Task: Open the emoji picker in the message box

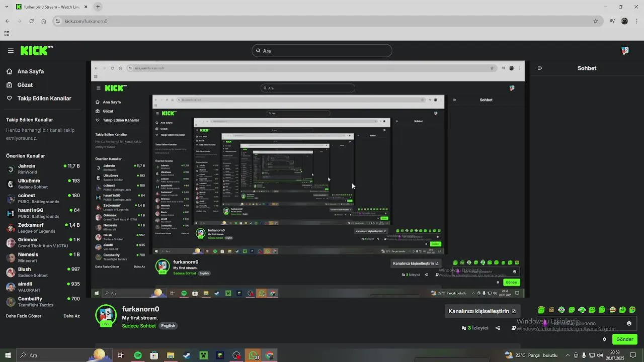Action: pyautogui.click(x=629, y=323)
